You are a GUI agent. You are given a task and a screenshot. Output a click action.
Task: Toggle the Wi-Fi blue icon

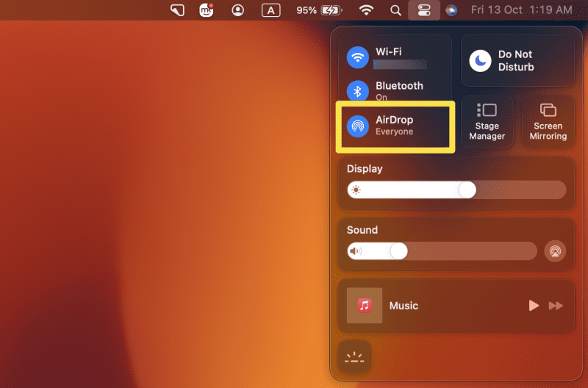pos(357,57)
